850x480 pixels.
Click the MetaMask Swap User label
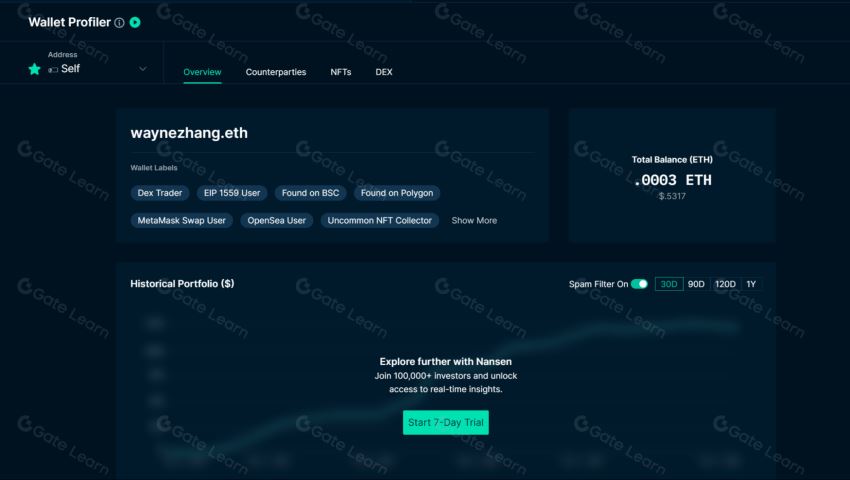click(182, 221)
